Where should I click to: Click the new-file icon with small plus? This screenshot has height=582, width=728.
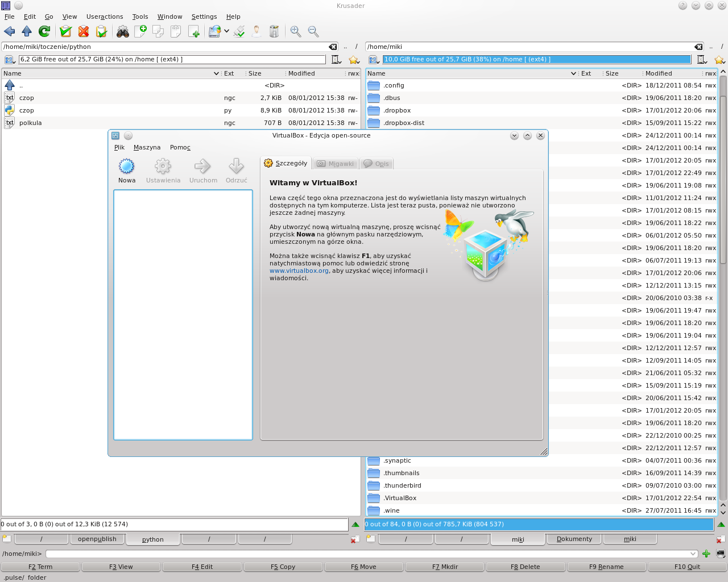(194, 31)
